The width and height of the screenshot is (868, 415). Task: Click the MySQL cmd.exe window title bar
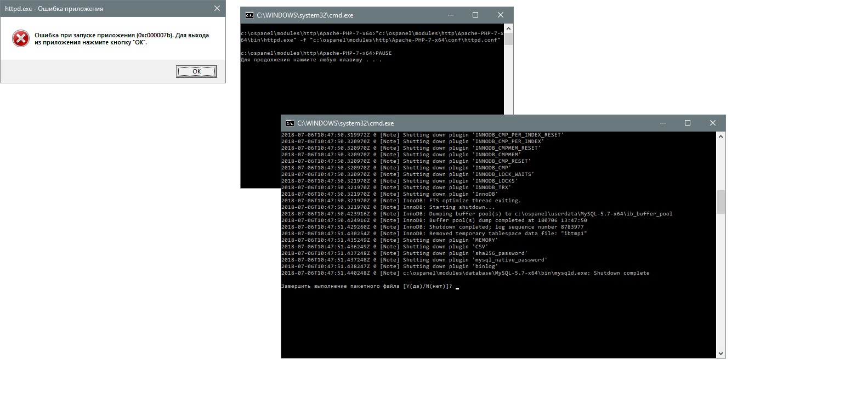pos(493,123)
